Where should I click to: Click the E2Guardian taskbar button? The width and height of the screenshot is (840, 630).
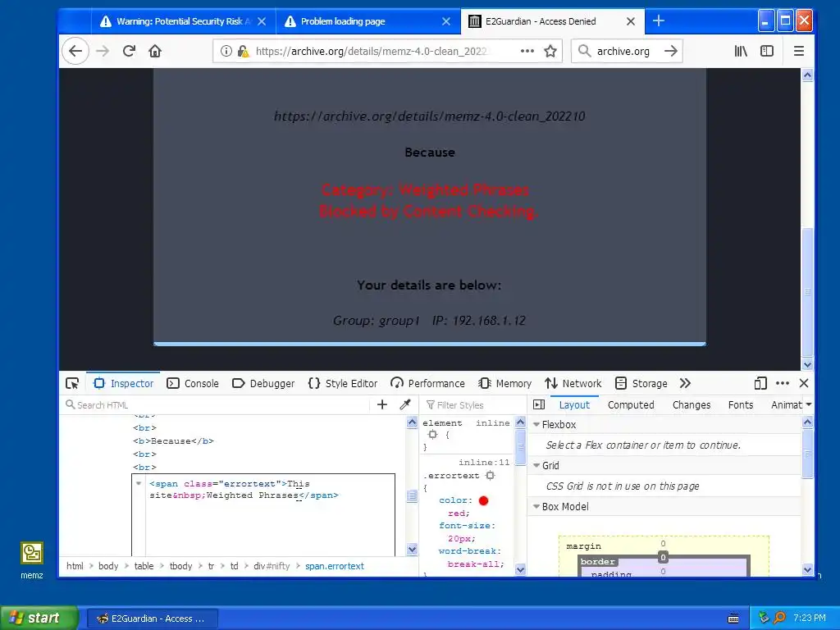[x=153, y=619]
